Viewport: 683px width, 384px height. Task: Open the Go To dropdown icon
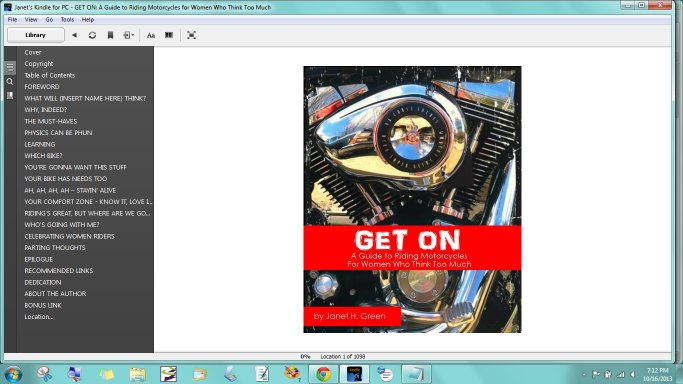point(128,35)
